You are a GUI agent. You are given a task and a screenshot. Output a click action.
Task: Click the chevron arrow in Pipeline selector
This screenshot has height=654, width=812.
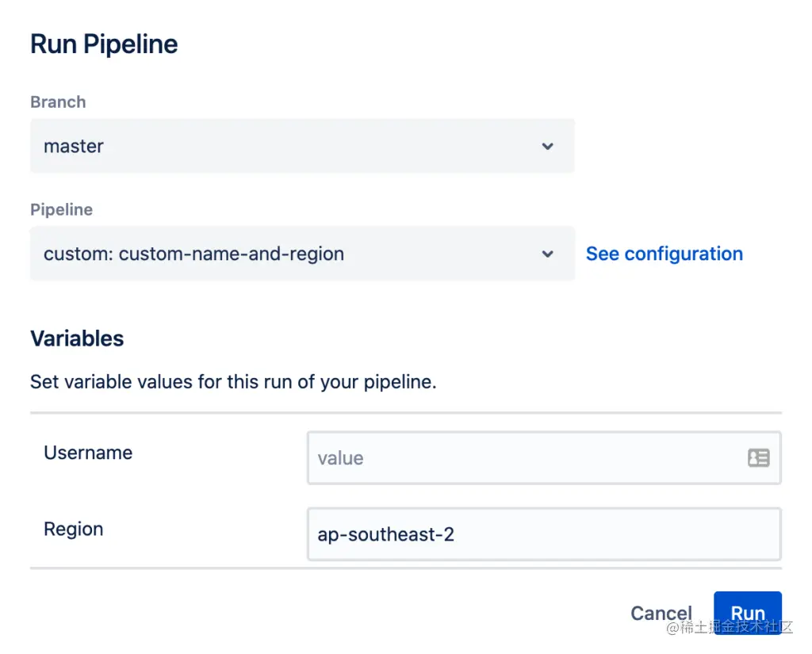coord(547,254)
